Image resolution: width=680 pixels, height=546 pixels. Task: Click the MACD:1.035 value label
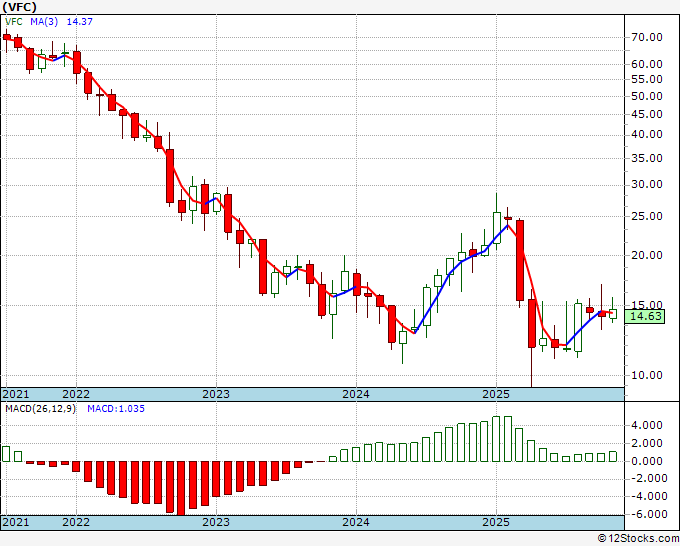pyautogui.click(x=116, y=409)
